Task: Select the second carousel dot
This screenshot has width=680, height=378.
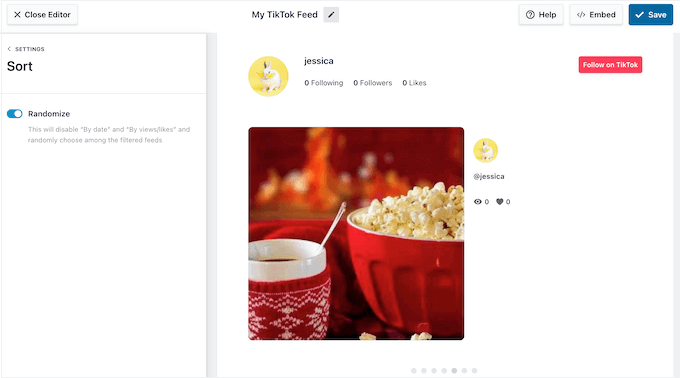Action: pos(424,371)
